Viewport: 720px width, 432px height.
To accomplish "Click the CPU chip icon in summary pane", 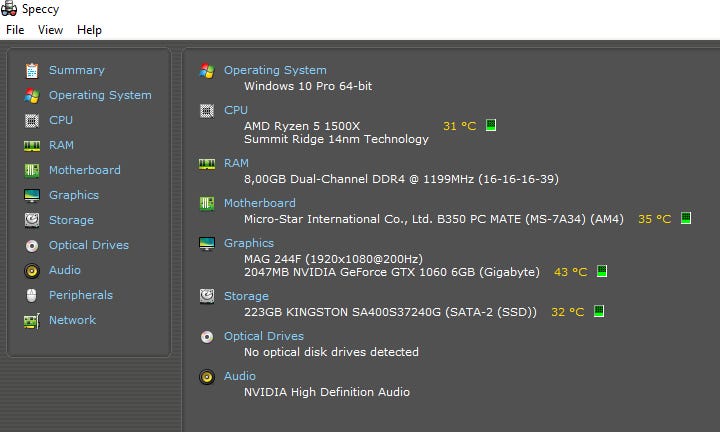I will pos(207,111).
